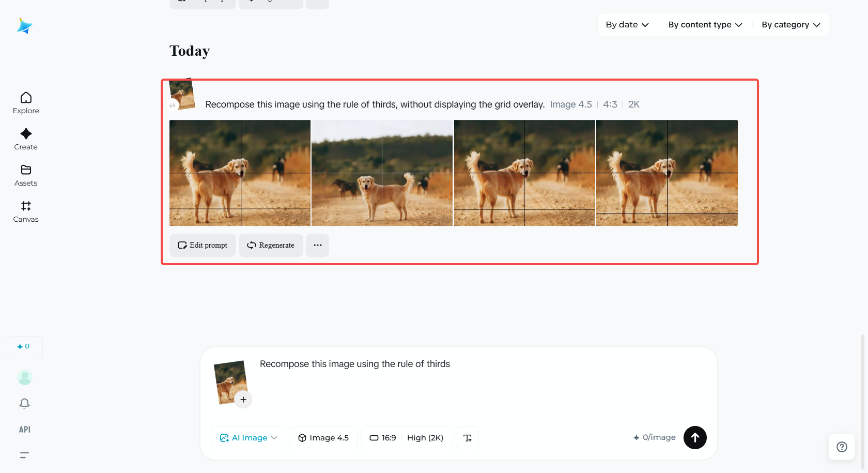The image size is (868, 473).
Task: Open your profile avatar menu
Action: pos(24,377)
